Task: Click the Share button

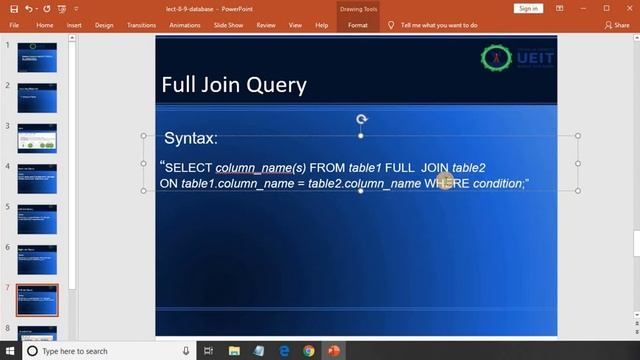Action: [618, 25]
